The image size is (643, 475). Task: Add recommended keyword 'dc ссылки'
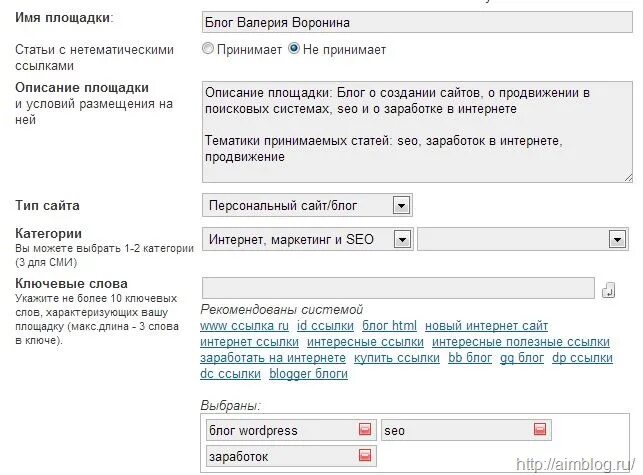[230, 374]
